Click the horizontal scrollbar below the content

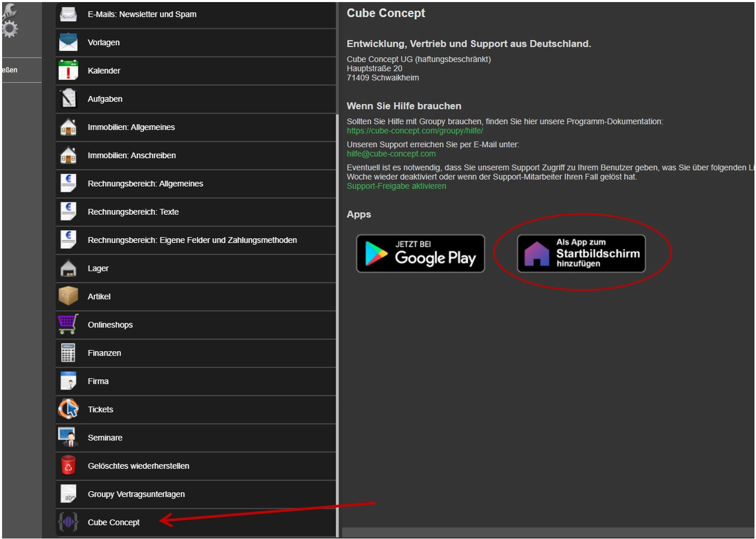547,533
